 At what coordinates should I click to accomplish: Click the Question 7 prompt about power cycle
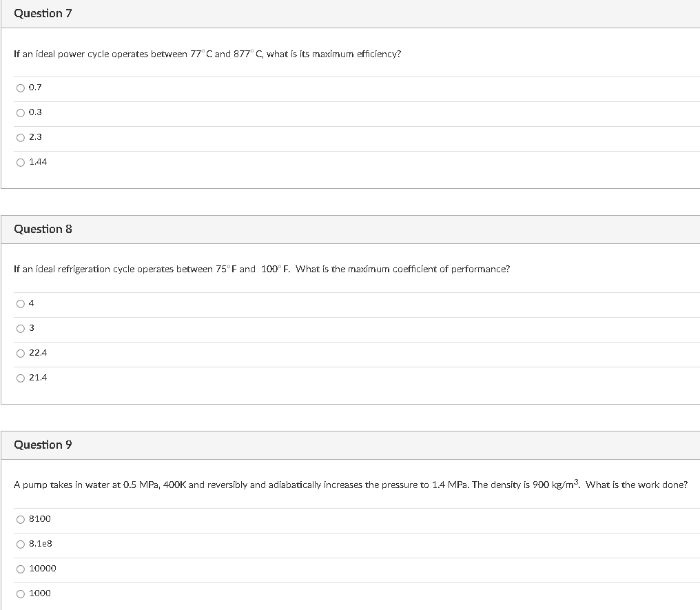(207, 54)
